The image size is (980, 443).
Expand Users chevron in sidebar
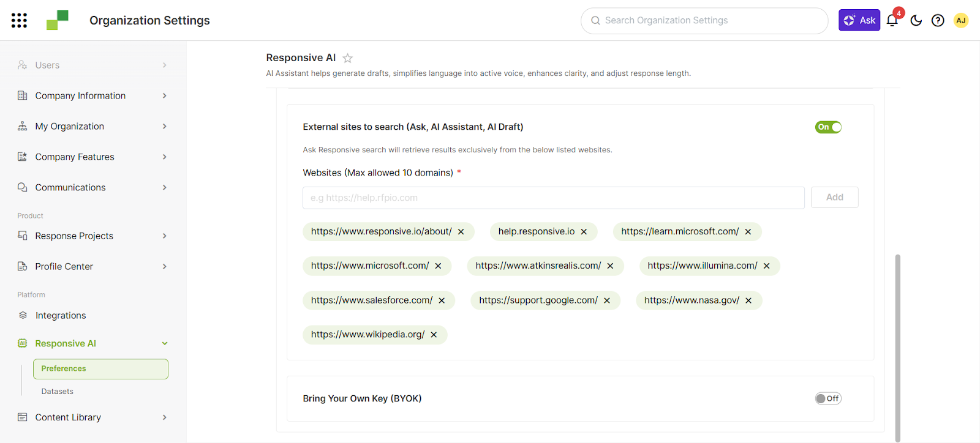164,65
